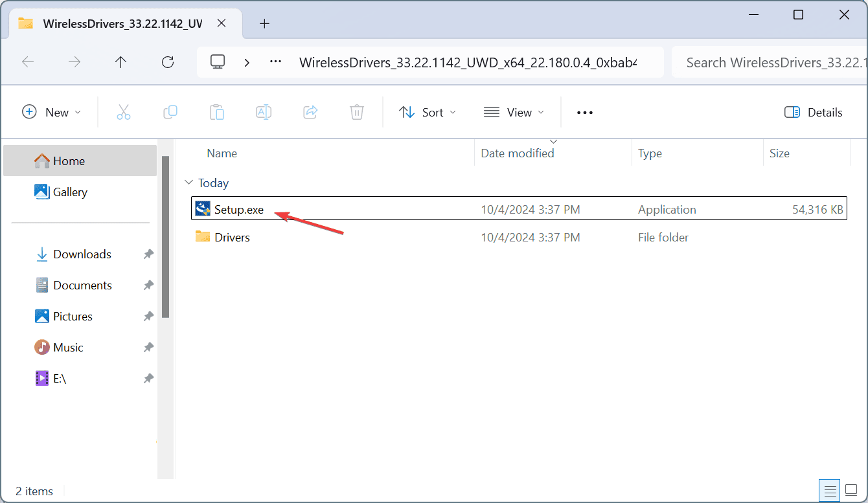Image resolution: width=868 pixels, height=503 pixels.
Task: Click the WirelessDrivers address bar path
Action: click(468, 63)
